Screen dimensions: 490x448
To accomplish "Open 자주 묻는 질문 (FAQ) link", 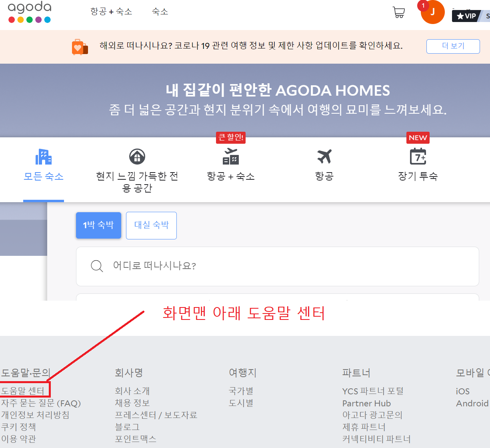I will pyautogui.click(x=41, y=403).
